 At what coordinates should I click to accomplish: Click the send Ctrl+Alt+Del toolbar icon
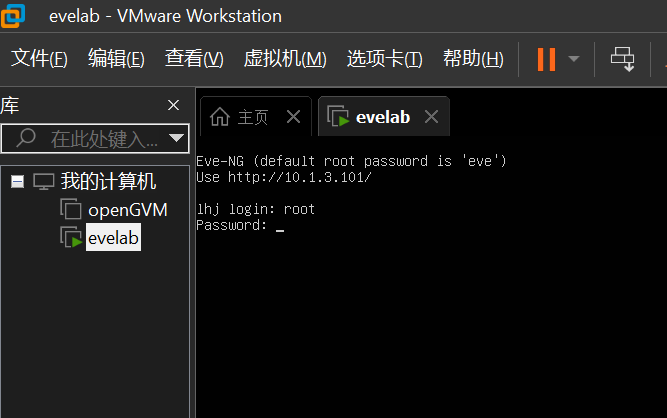623,59
